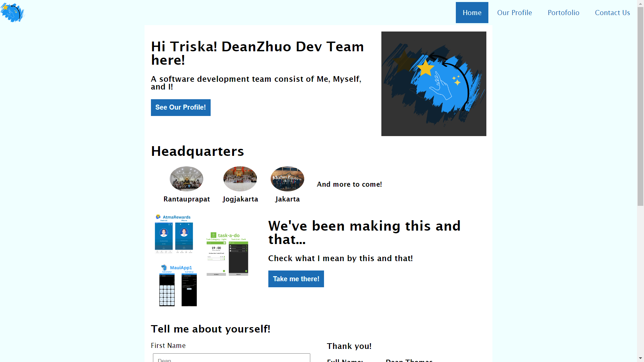644x362 pixels.
Task: Click 'We've been making this and that...' heading
Action: coord(364,233)
